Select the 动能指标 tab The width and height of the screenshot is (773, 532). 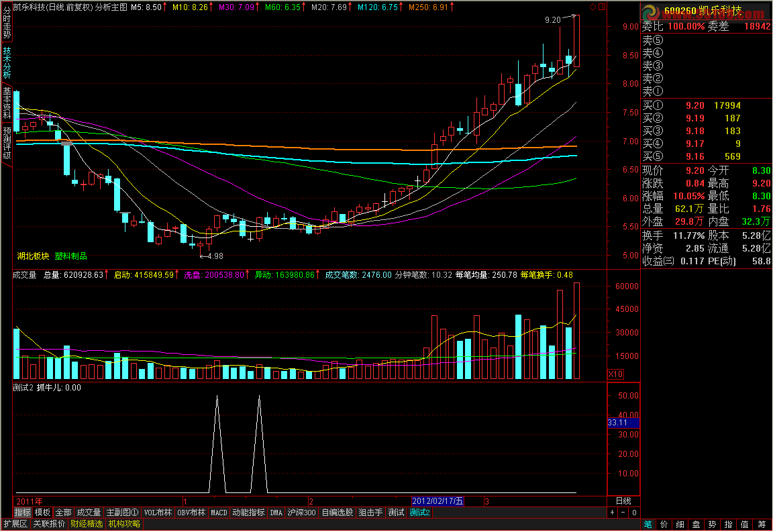point(248,513)
